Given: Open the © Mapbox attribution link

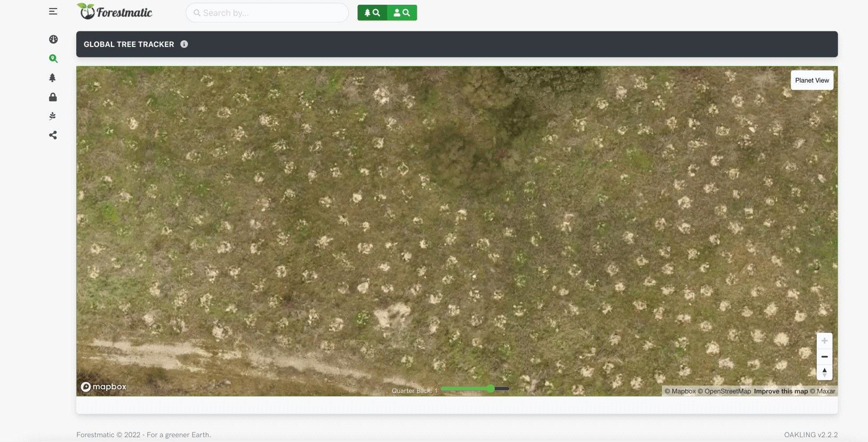Looking at the screenshot, I should pyautogui.click(x=680, y=391).
